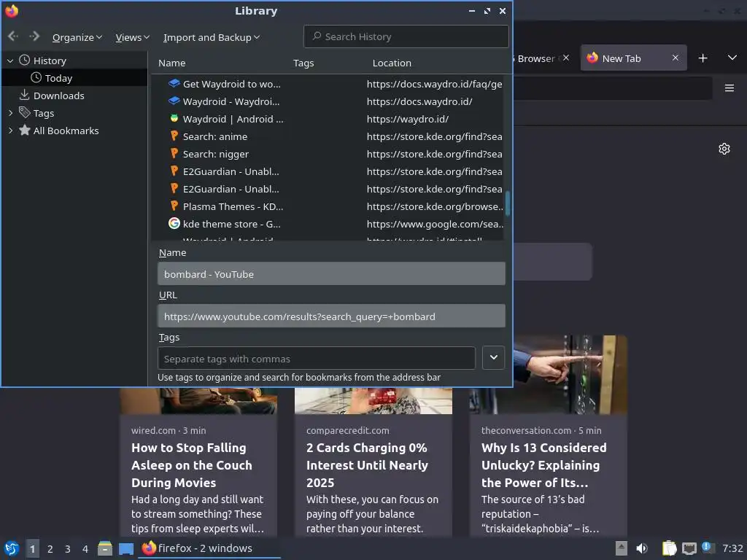Switch to virtual desktop 4
This screenshot has height=560, width=747.
[x=85, y=549]
